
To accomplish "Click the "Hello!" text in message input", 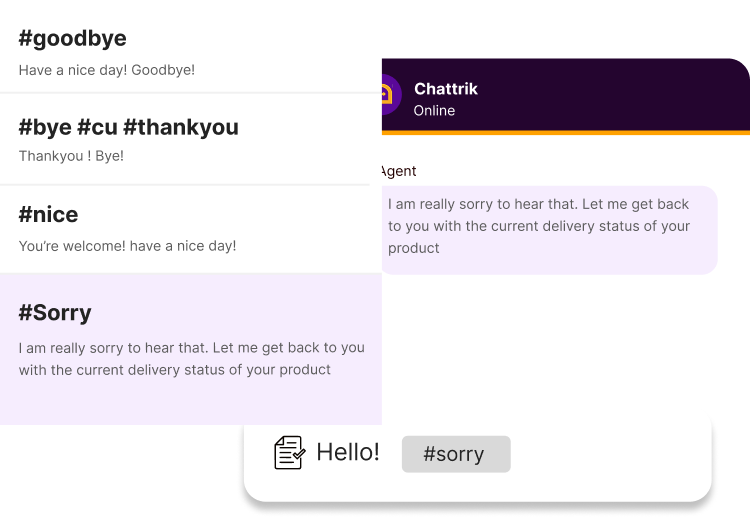I will [348, 452].
